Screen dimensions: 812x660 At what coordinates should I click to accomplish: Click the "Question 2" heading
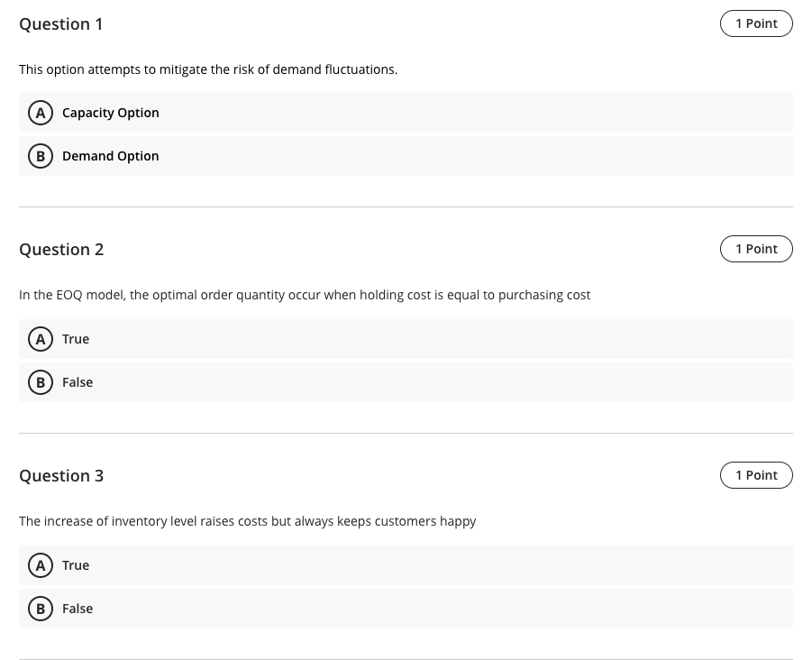(x=61, y=249)
